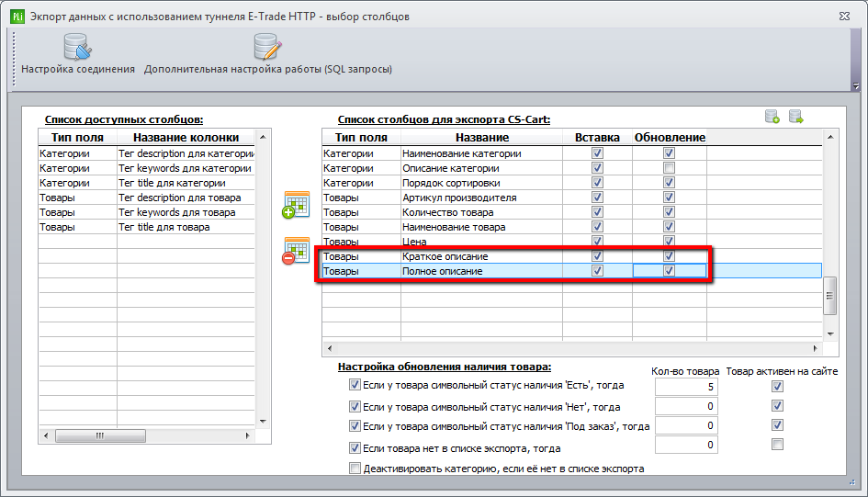This screenshot has height=497, width=868.
Task: Open the Настройка соединения connection settings
Action: 77,53
